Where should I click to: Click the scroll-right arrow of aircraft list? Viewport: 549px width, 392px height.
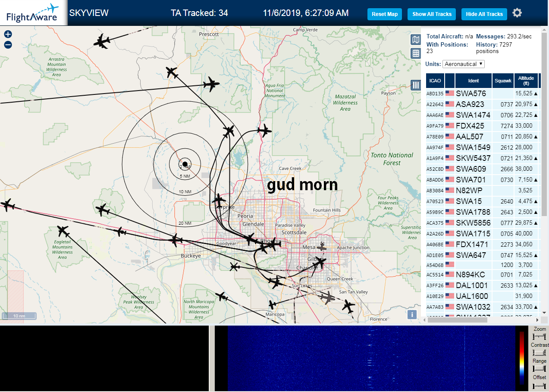537,320
